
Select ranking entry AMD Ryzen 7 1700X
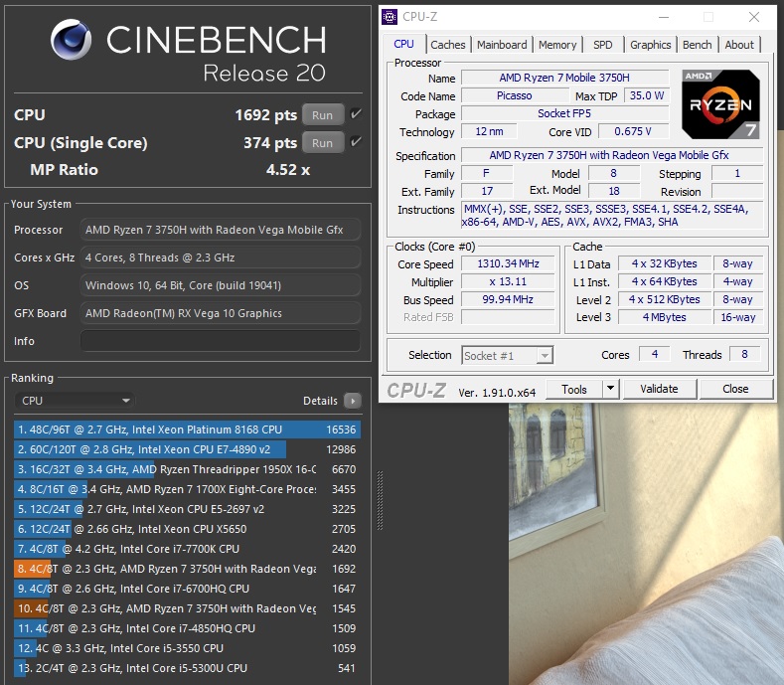(187, 489)
